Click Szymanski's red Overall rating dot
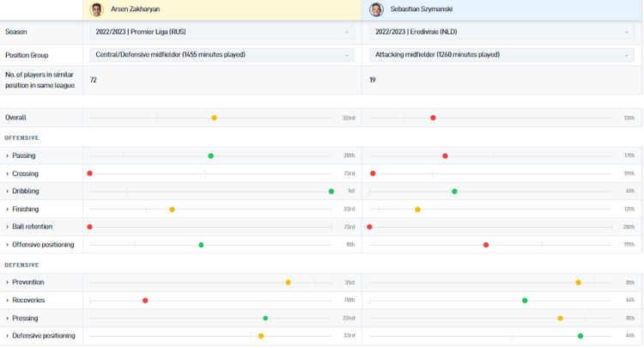644x348 pixels. pyautogui.click(x=433, y=118)
